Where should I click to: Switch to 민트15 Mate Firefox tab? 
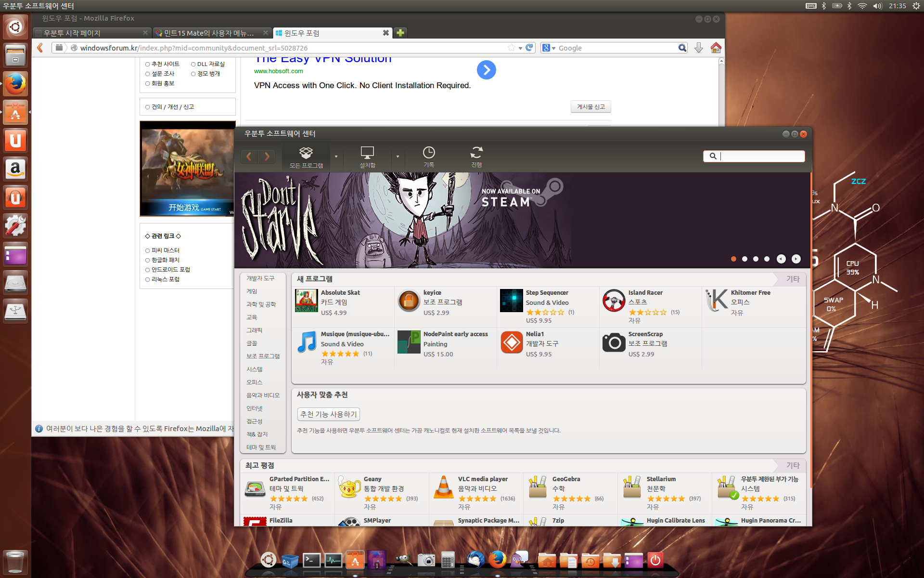212,33
